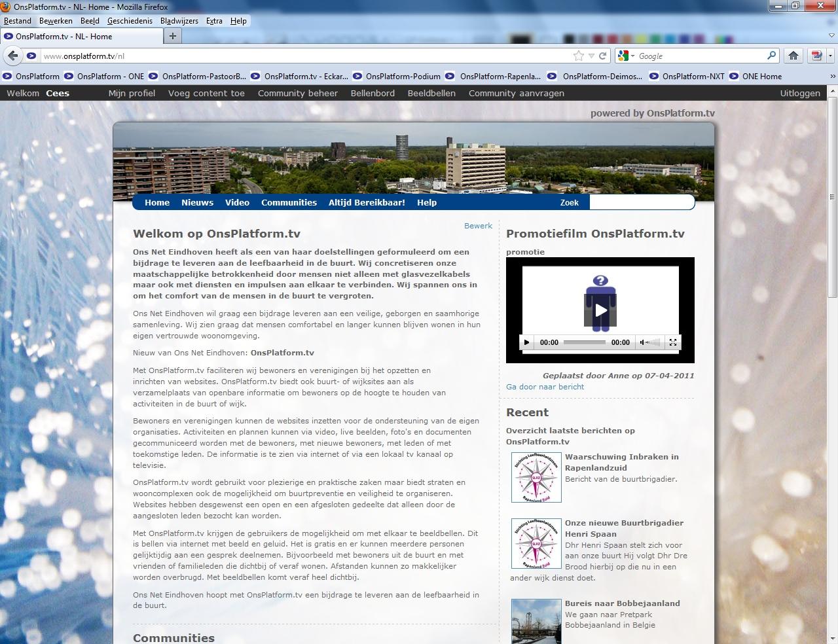Click Uitloggen to log out
Viewport: 838px width, 644px height.
[800, 93]
